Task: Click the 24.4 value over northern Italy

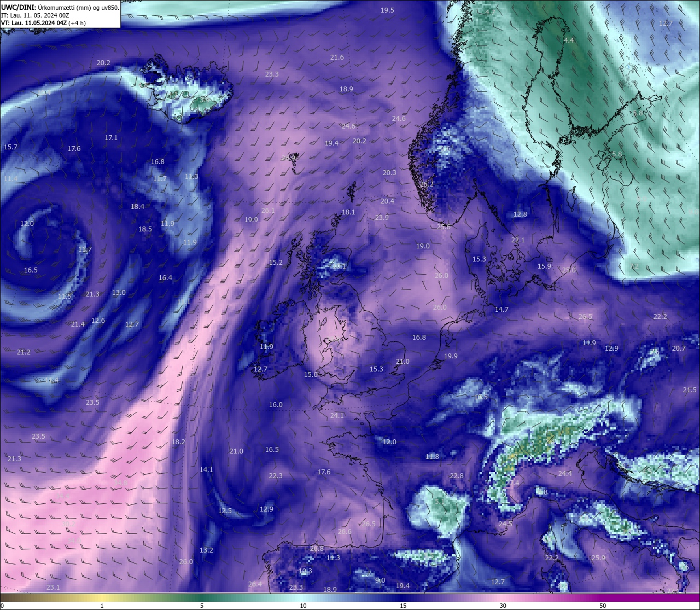Action: pos(565,474)
